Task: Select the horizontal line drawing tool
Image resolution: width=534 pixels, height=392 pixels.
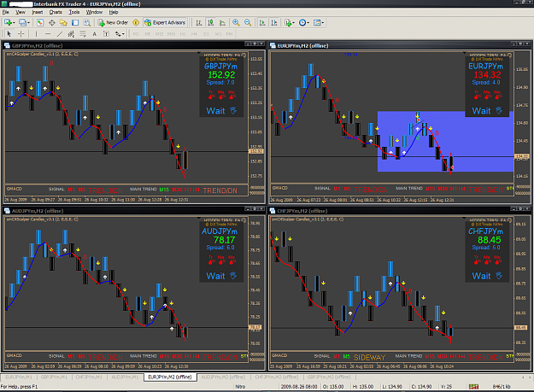Action: point(48,33)
